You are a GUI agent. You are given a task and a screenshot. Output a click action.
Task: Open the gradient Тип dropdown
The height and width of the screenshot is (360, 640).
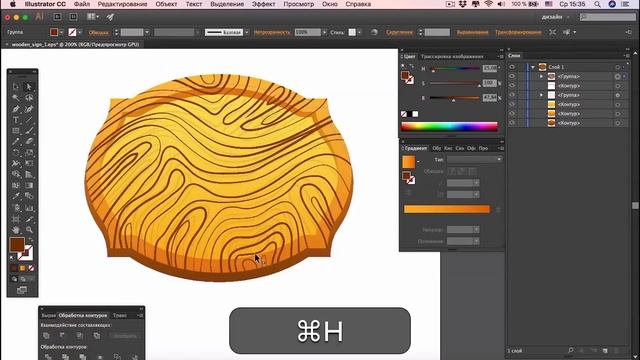coord(474,159)
